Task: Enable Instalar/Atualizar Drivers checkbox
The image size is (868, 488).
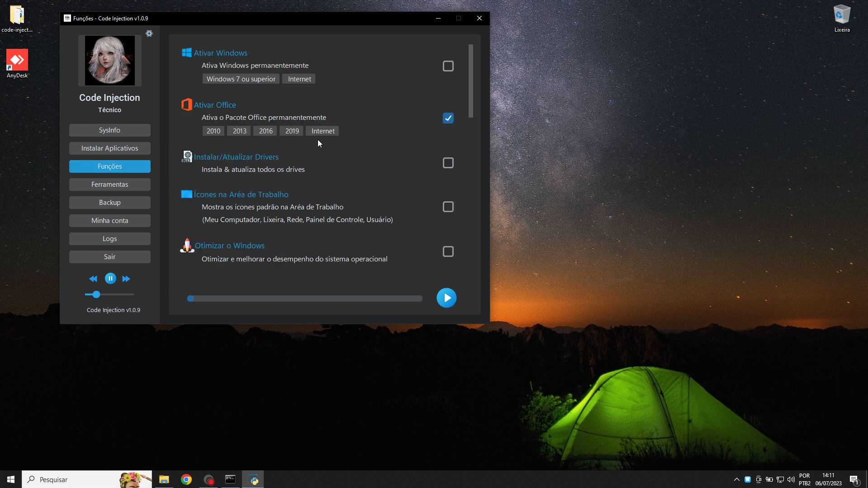Action: [448, 163]
